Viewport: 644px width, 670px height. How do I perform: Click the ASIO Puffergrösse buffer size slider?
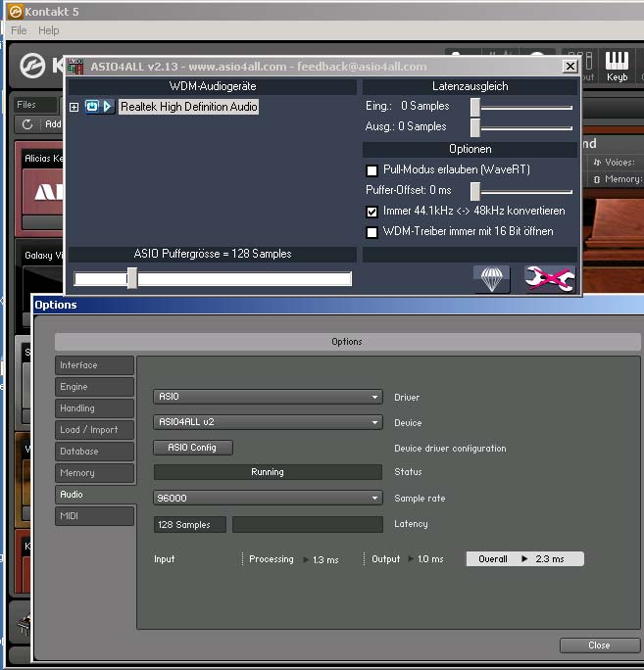[x=132, y=279]
